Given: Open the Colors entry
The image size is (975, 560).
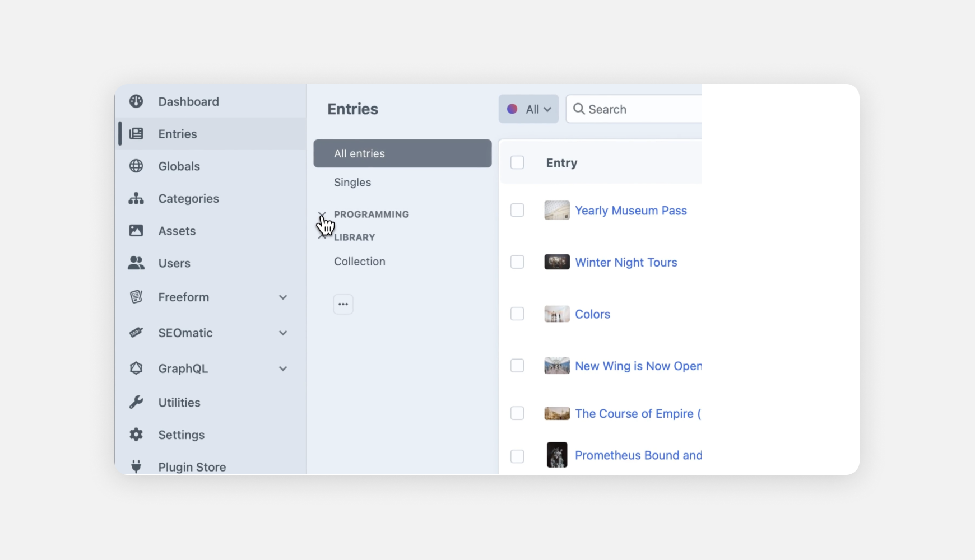Looking at the screenshot, I should tap(592, 314).
